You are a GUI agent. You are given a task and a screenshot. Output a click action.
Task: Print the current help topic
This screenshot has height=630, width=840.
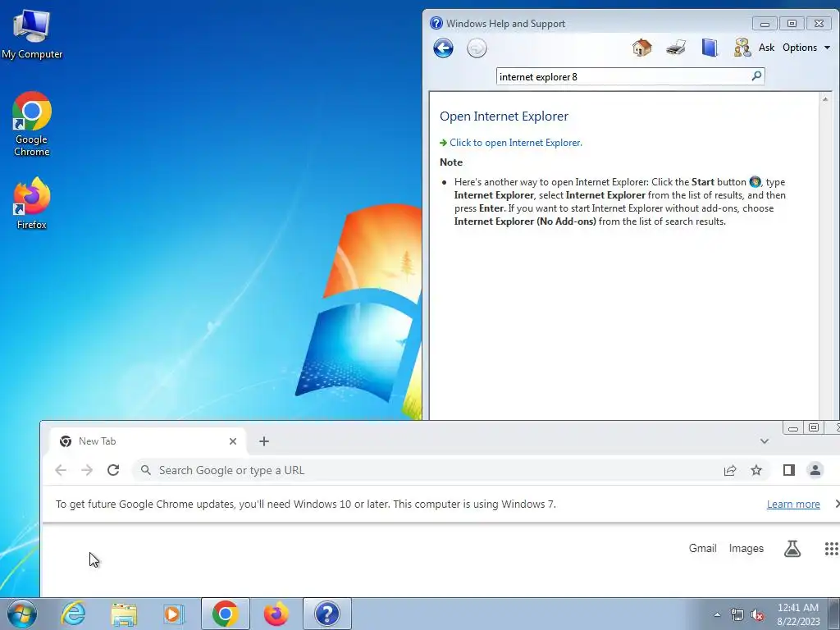tap(676, 48)
